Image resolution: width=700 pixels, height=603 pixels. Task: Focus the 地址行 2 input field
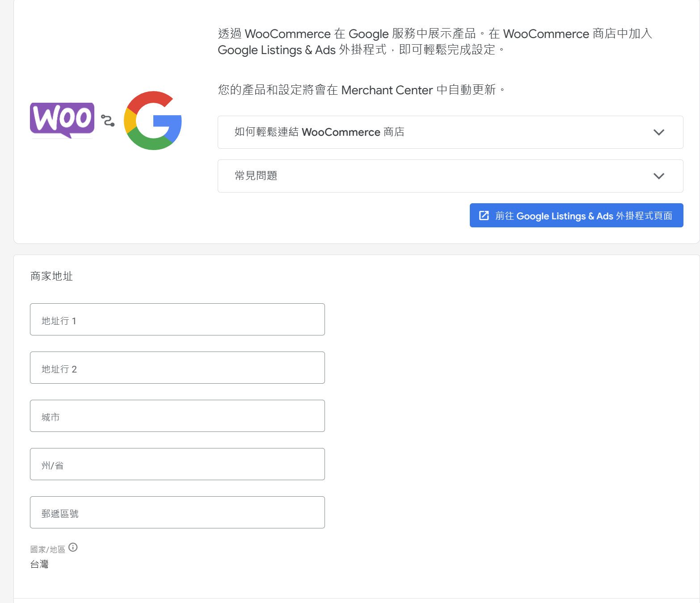click(177, 368)
